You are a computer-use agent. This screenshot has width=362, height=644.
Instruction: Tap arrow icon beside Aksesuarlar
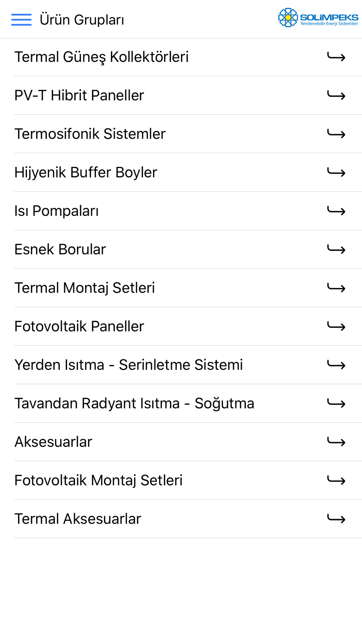(336, 442)
